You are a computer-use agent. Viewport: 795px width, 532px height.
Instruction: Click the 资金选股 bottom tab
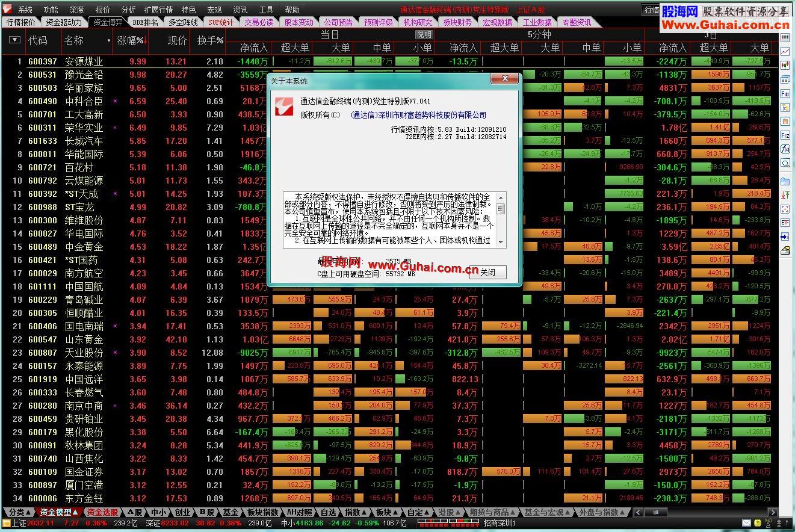tap(102, 512)
